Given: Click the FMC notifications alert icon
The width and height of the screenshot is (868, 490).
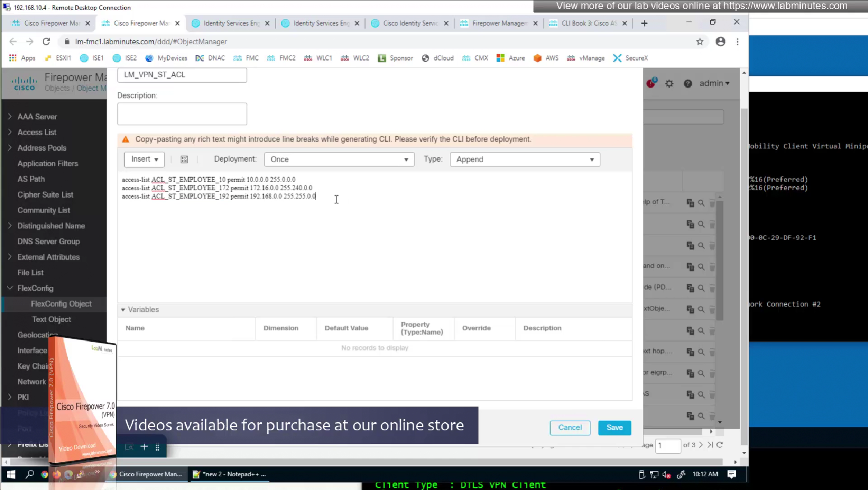Looking at the screenshot, I should 651,83.
